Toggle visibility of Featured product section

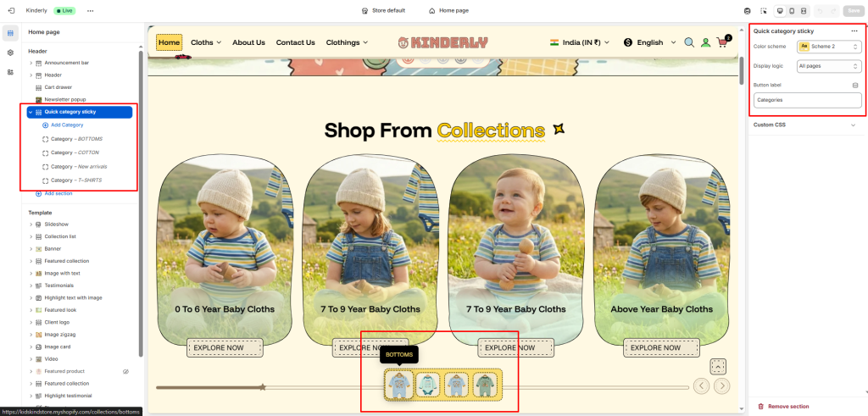125,371
